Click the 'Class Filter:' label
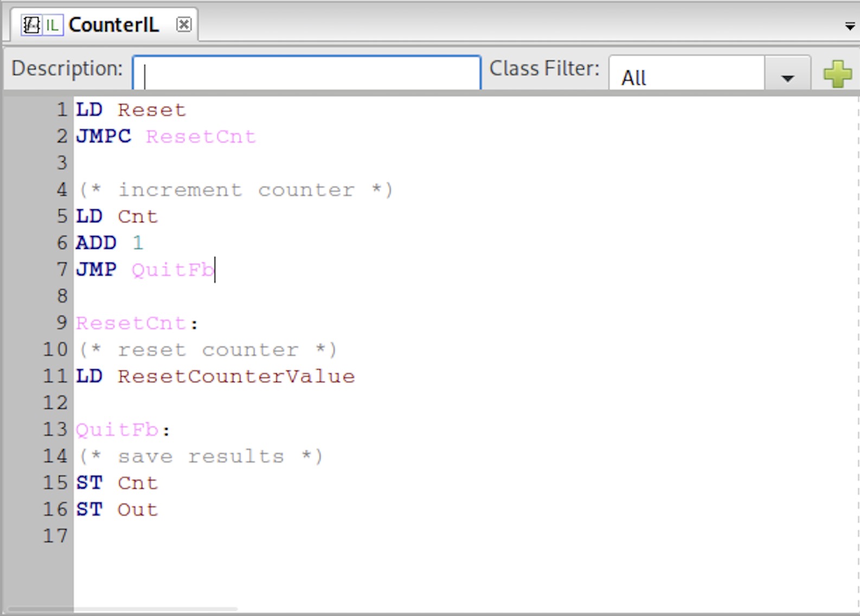Screen dimensions: 860x616 544,69
